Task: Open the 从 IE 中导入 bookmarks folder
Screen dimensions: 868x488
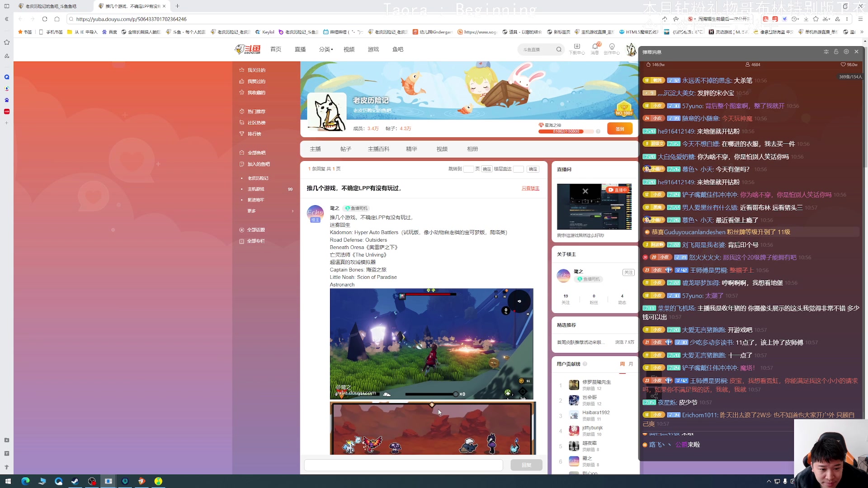Action: tap(82, 32)
